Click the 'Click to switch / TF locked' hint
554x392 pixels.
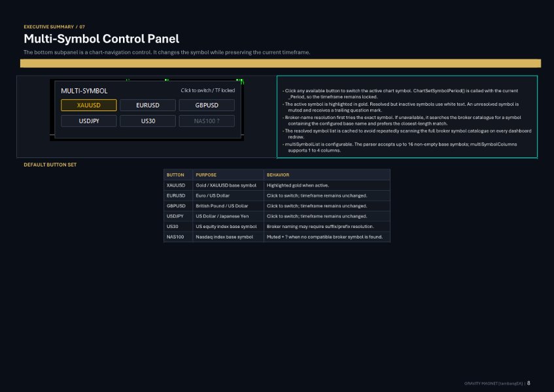tap(208, 90)
